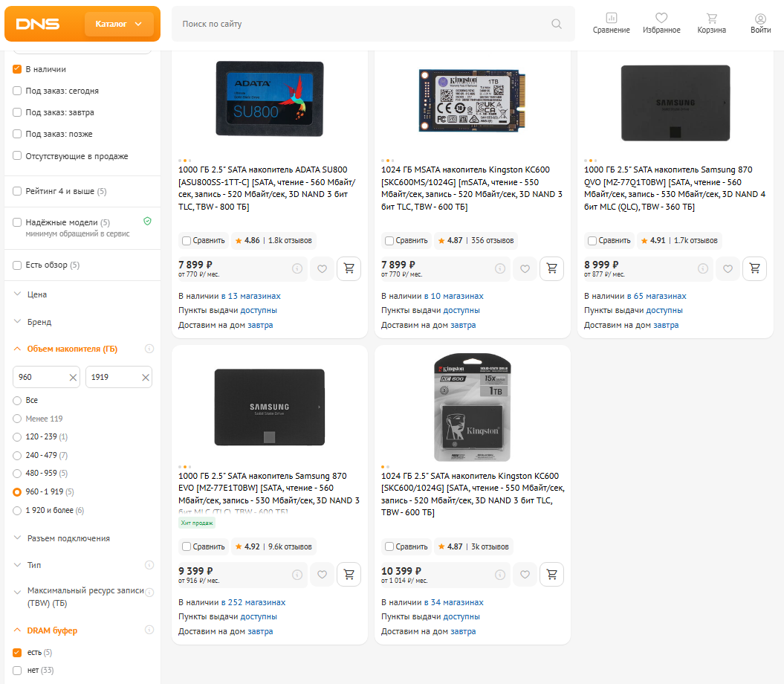The image size is (784, 684).
Task: Check Под заказ: позже
Action: click(17, 134)
